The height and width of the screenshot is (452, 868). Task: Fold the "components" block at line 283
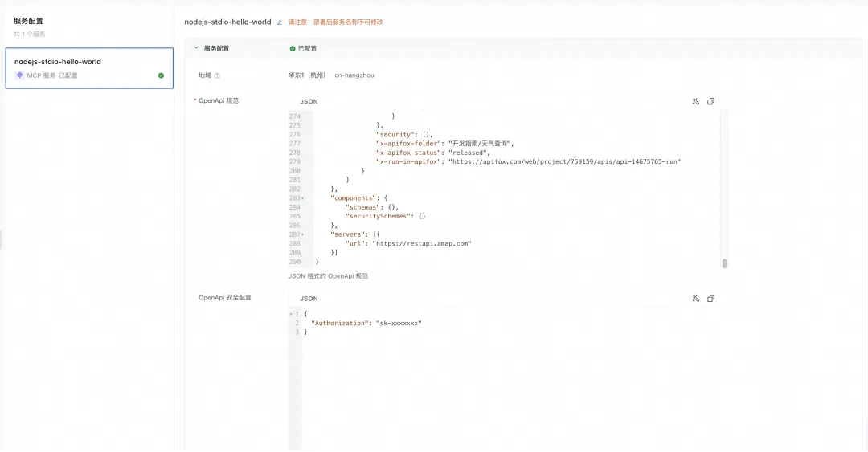[x=302, y=198]
